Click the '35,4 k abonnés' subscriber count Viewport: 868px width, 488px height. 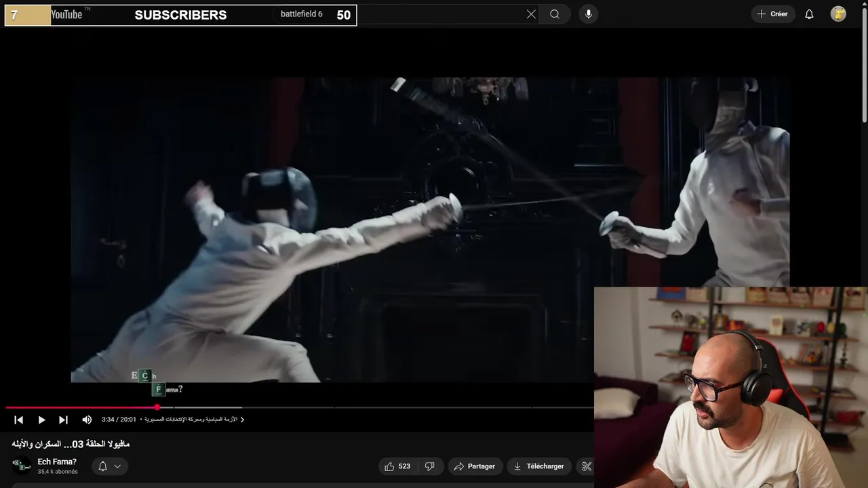pos(58,472)
